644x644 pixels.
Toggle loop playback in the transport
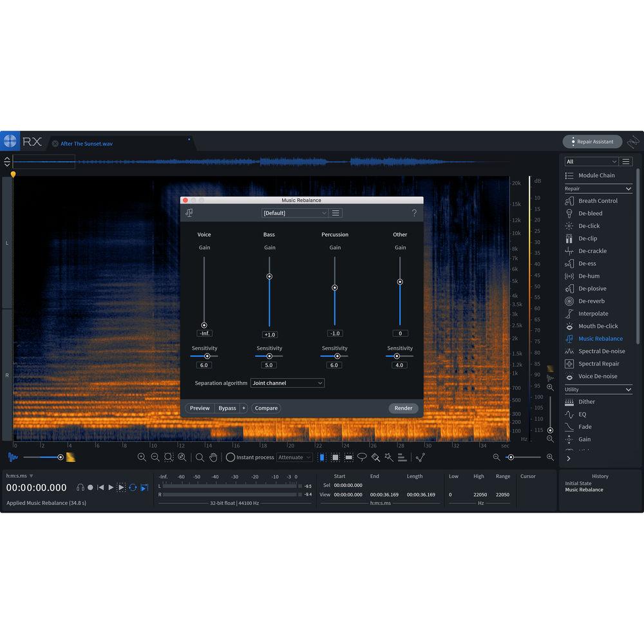133,488
